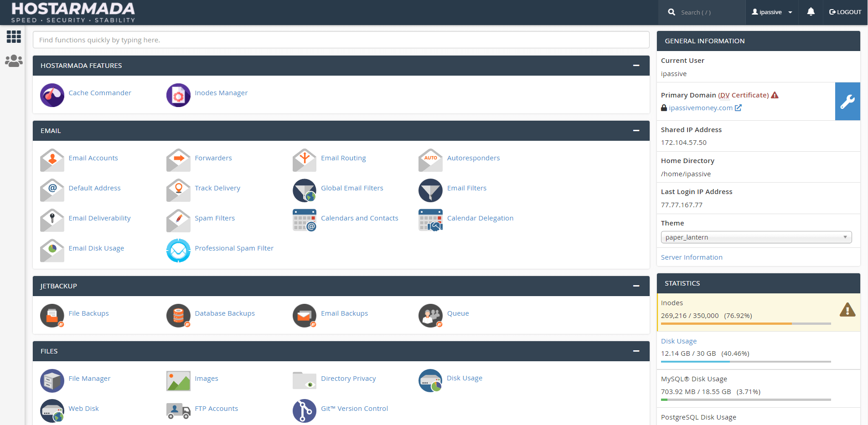Open the Database Backups link
868x425 pixels.
(225, 313)
